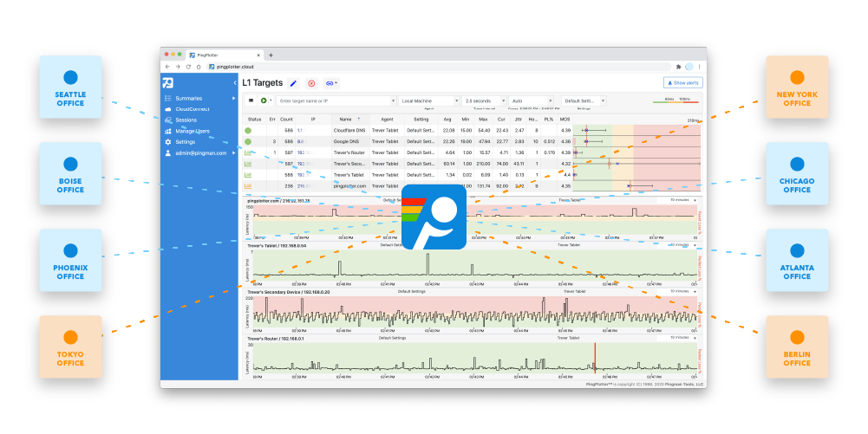Click the red delete icon beside L1 Targets
Image resolution: width=868 pixels, height=434 pixels.
311,83
